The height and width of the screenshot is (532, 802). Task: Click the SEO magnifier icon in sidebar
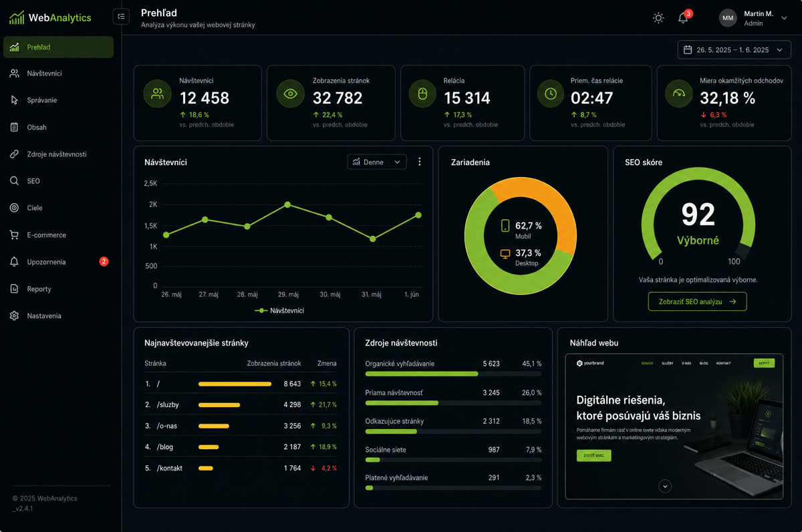(x=15, y=181)
